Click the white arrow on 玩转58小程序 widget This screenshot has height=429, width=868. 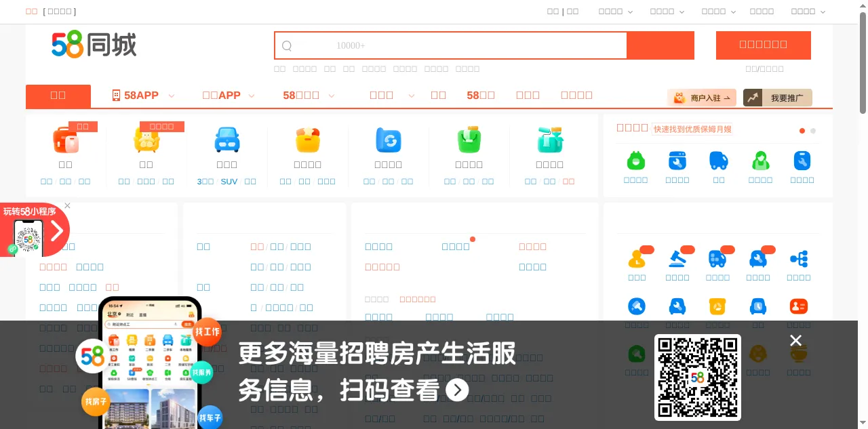click(x=57, y=231)
